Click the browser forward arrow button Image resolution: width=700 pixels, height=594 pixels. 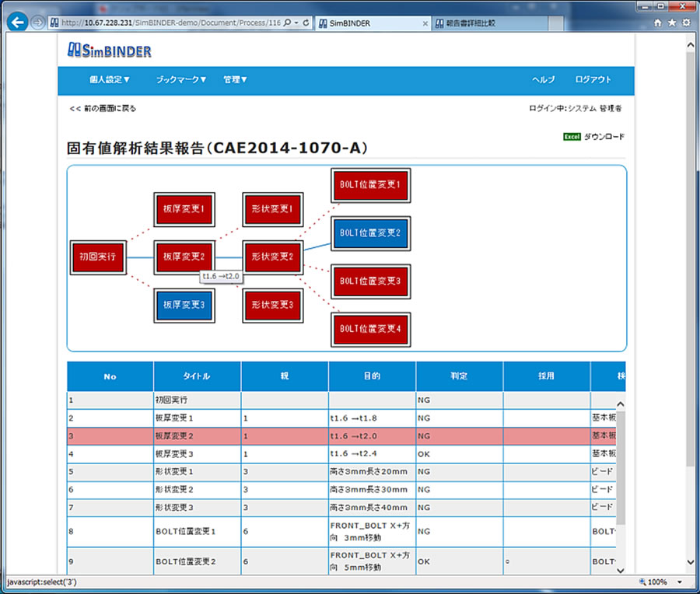38,23
